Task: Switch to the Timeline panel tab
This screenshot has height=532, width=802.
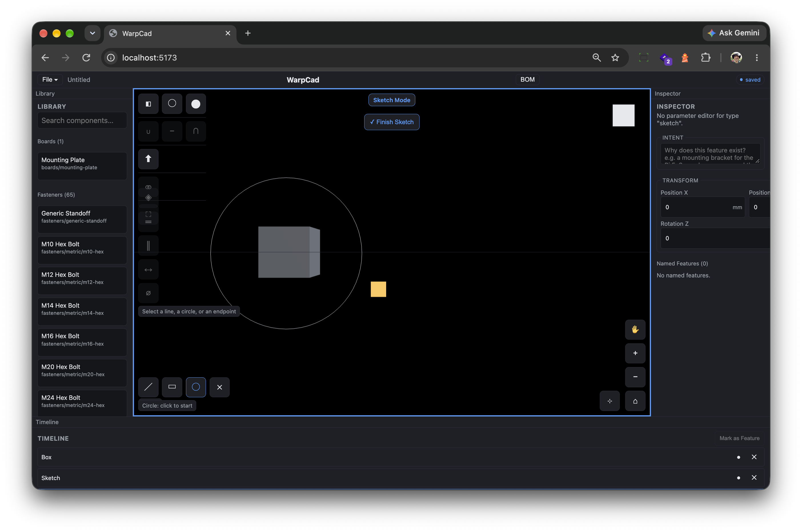Action: coord(47,422)
